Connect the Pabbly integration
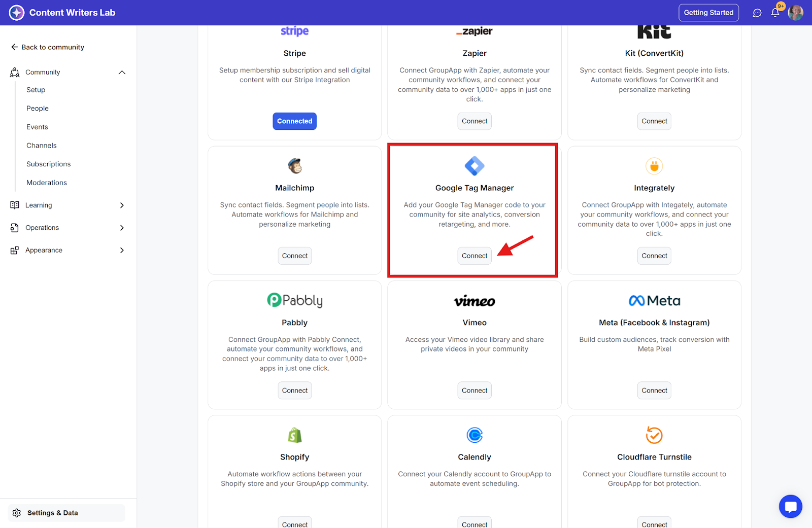 click(295, 391)
